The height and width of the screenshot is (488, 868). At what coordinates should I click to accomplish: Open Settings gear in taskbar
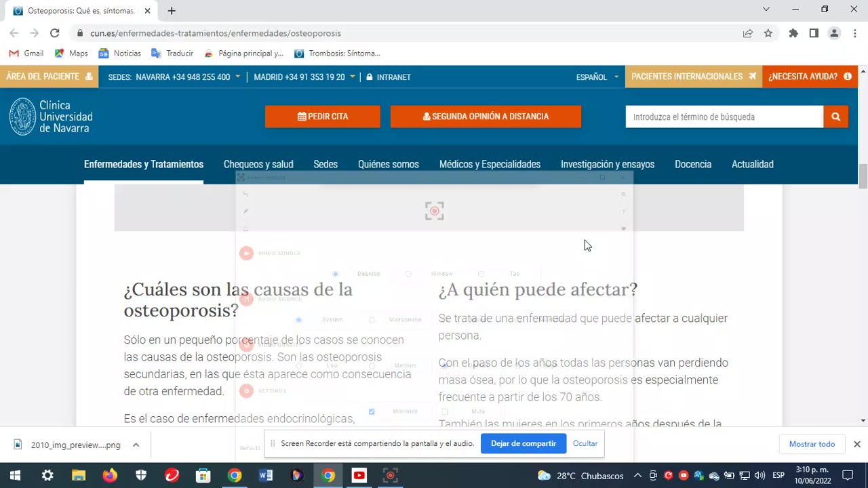(x=47, y=476)
